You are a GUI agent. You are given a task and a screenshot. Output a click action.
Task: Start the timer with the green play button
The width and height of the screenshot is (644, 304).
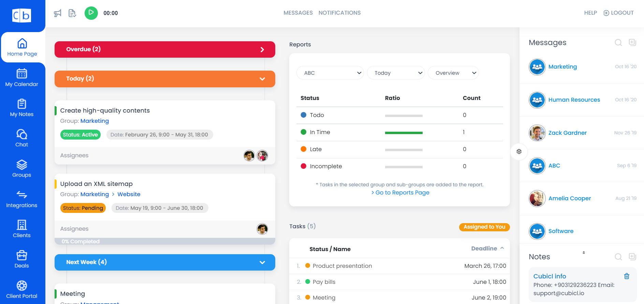click(91, 13)
